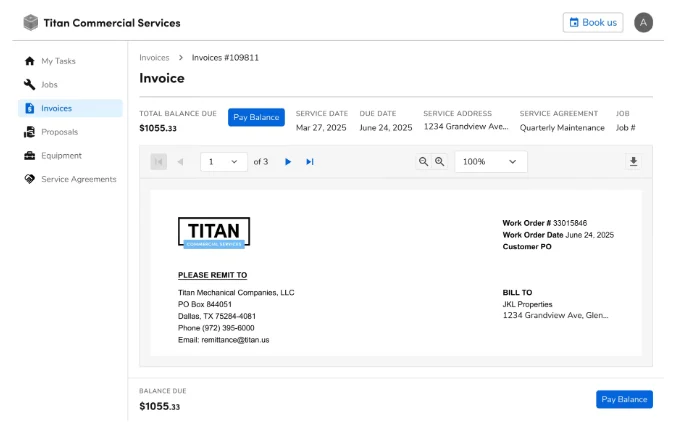Click the Phone (972) 395-6000 line
Viewport: 694px width, 442px height.
[x=216, y=328]
